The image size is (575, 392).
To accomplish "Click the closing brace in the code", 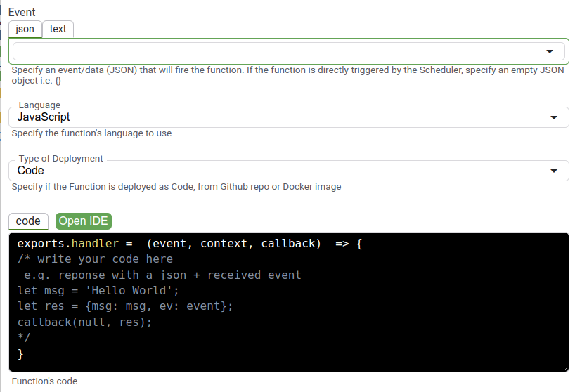I will point(20,354).
